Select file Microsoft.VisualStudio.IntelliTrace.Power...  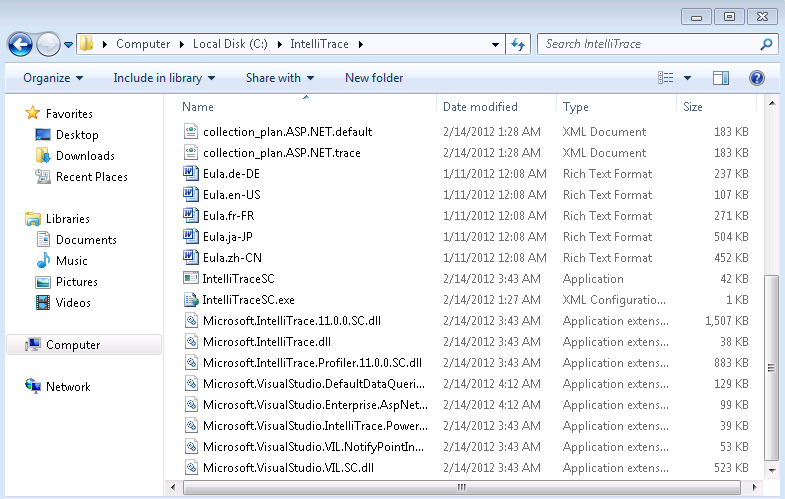(315, 426)
